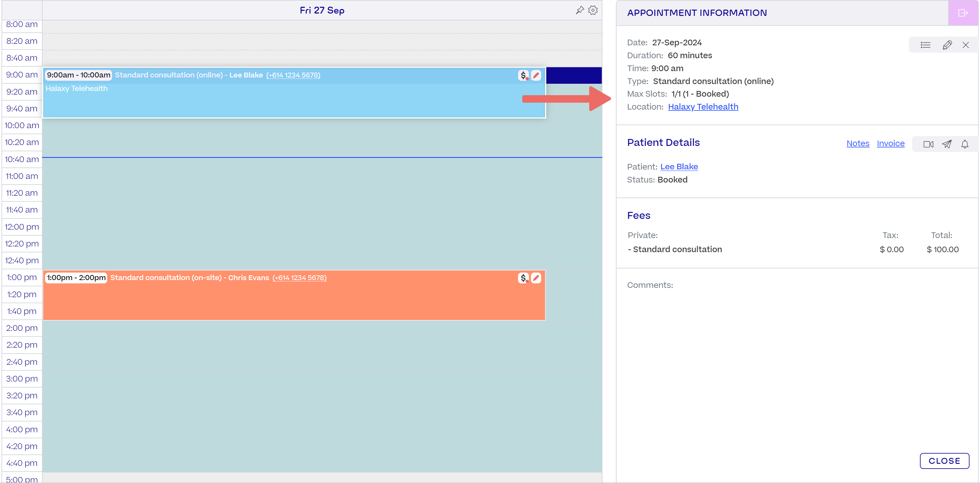Screen dimensions: 980x483
Task: Click red pencil icon on Lee Blake appointment
Action: (x=536, y=75)
